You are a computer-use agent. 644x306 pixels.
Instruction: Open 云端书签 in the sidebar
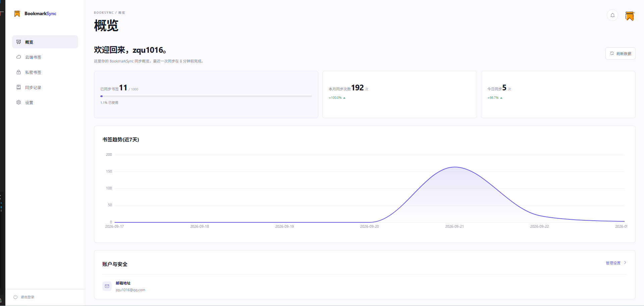[45, 57]
